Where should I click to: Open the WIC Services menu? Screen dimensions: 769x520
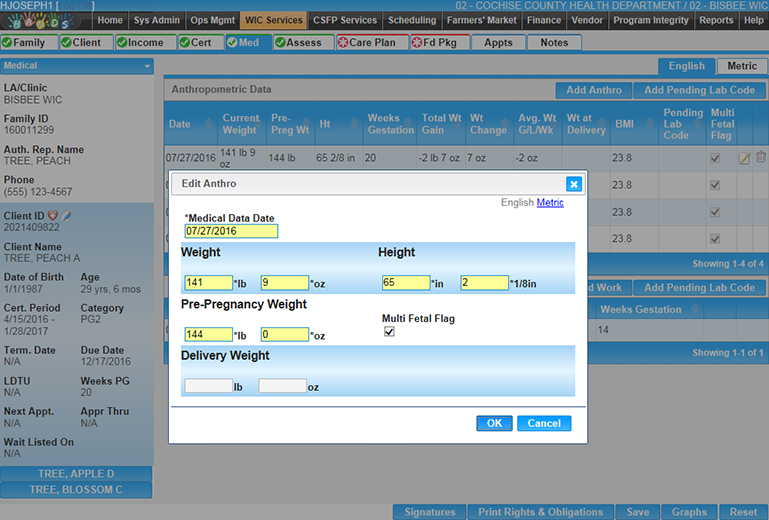(x=273, y=20)
